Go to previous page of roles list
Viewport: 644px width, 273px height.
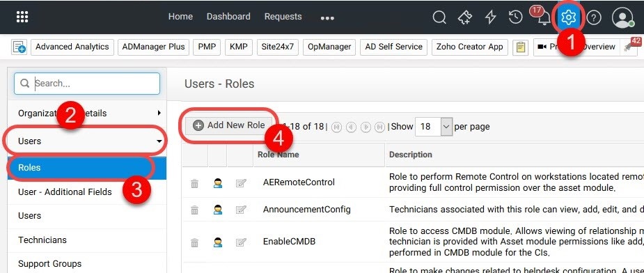pos(351,127)
